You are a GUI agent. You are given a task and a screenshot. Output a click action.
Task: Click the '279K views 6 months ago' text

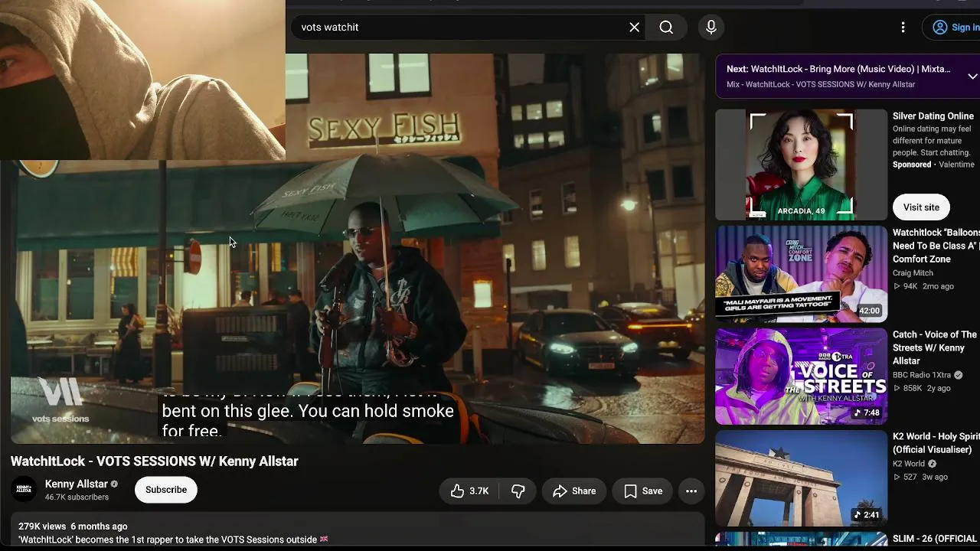[73, 527]
